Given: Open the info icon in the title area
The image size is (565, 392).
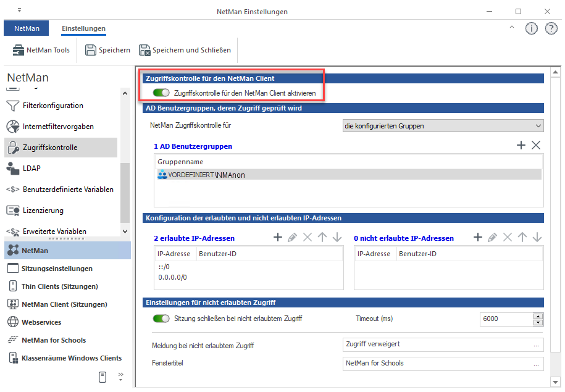Looking at the screenshot, I should (531, 28).
